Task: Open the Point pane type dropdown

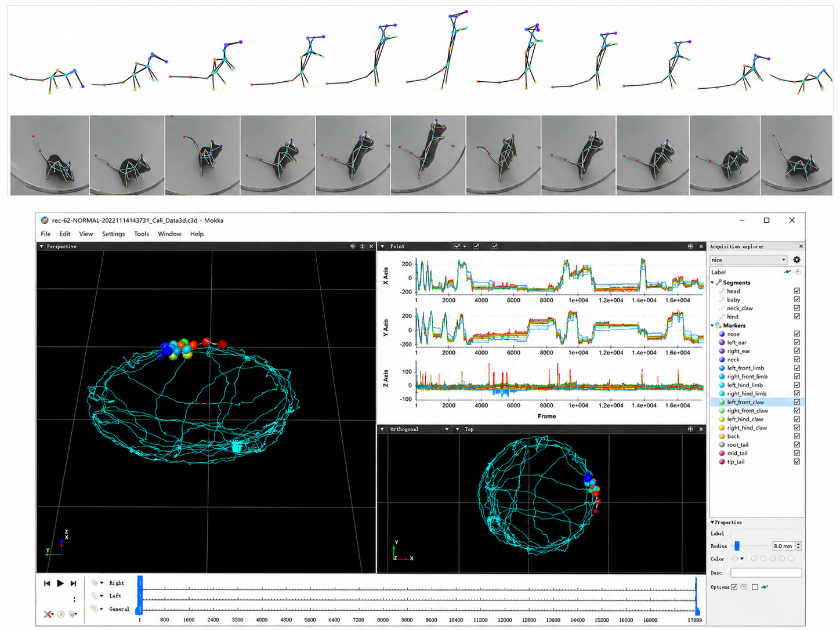Action: click(x=382, y=247)
